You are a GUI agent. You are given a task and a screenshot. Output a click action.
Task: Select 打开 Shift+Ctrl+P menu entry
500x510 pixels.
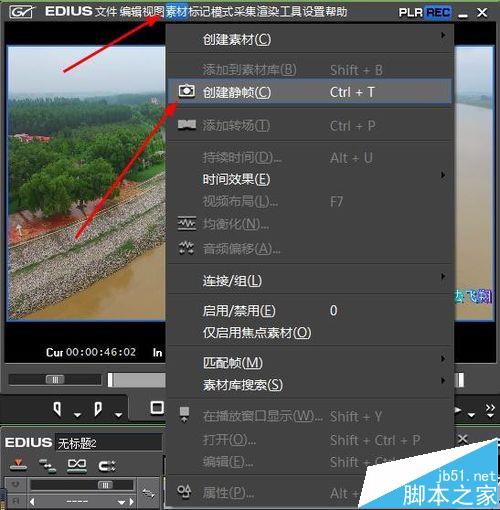tap(309, 440)
